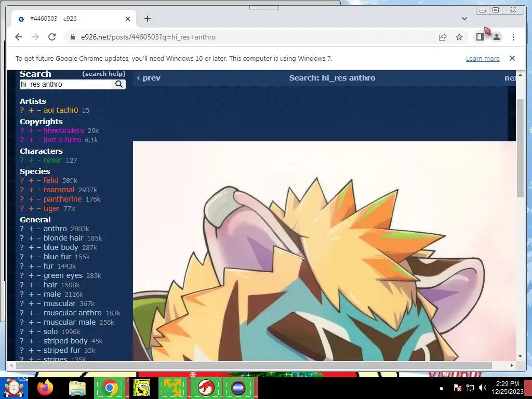Viewport: 532px width, 399px height.
Task: Open the SpongeBob taskbar icon
Action: click(x=141, y=388)
